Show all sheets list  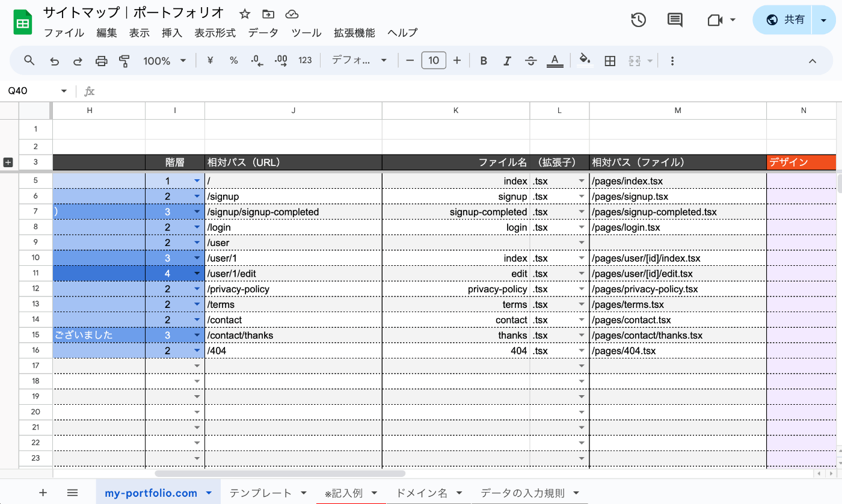click(x=73, y=493)
